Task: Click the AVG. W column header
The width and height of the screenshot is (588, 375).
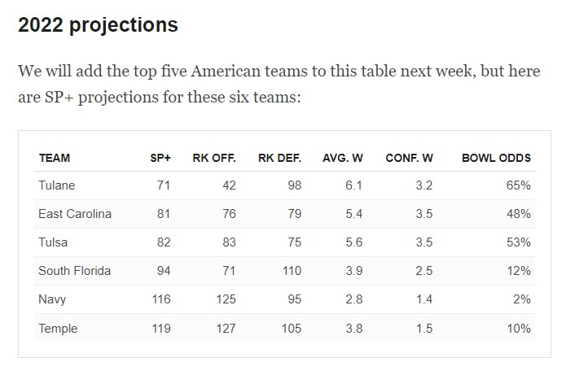Action: click(342, 158)
